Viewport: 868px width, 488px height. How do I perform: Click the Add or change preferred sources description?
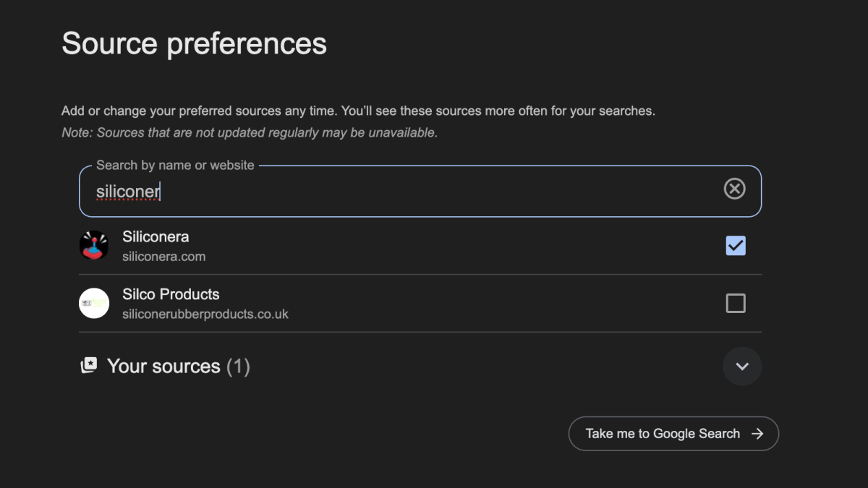358,111
